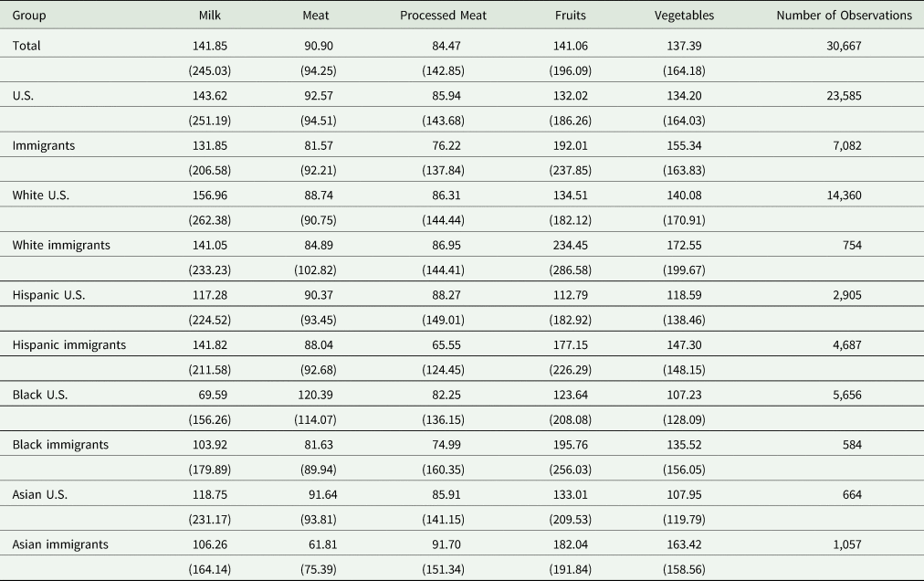Select the Total row label
This screenshot has width=924, height=581.
pos(26,45)
